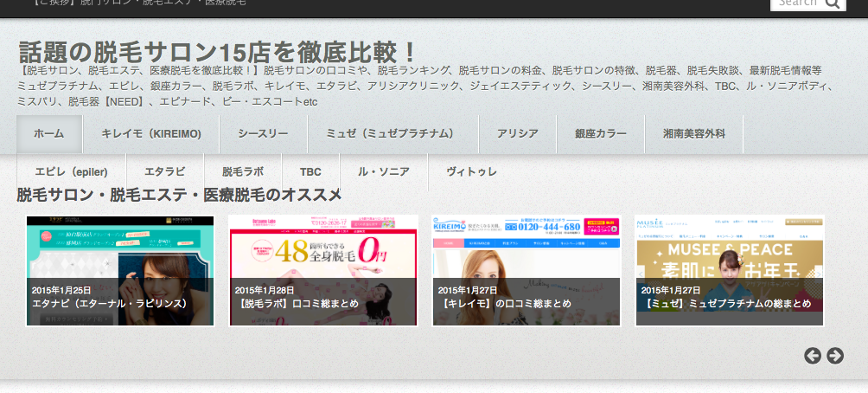Open the 【脱毛ラボ】口コミ総まとめ slide thumbnail

point(323,271)
